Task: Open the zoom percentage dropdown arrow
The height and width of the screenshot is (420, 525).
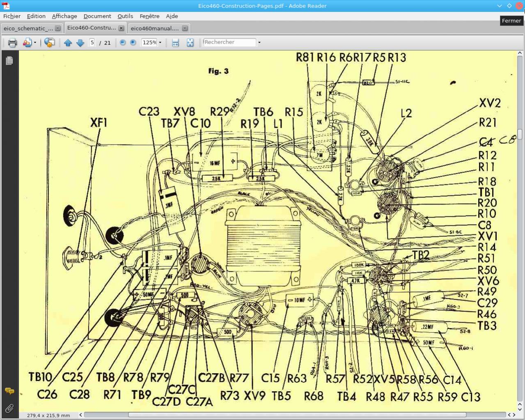Action: point(160,42)
